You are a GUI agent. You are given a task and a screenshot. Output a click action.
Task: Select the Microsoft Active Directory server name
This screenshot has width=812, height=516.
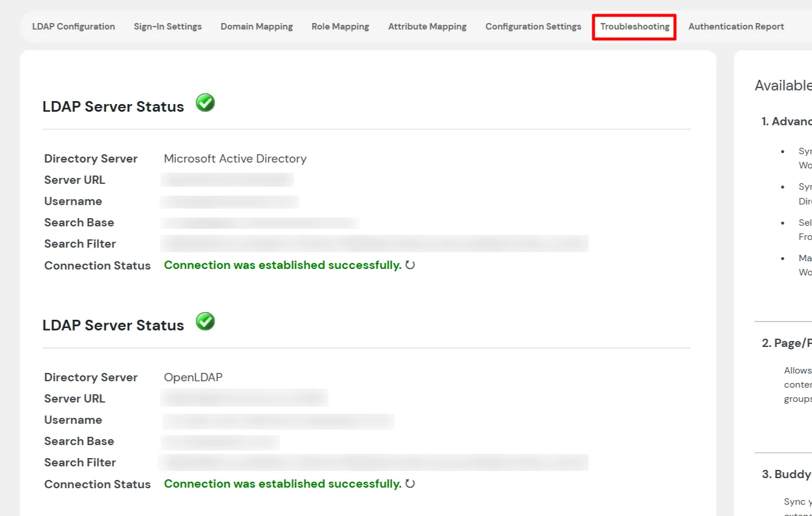pyautogui.click(x=235, y=158)
